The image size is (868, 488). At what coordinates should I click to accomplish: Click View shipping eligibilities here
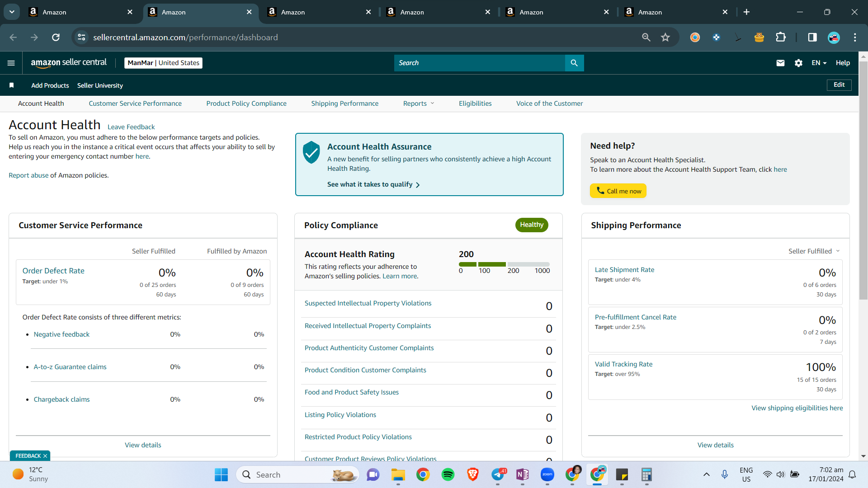pos(797,408)
